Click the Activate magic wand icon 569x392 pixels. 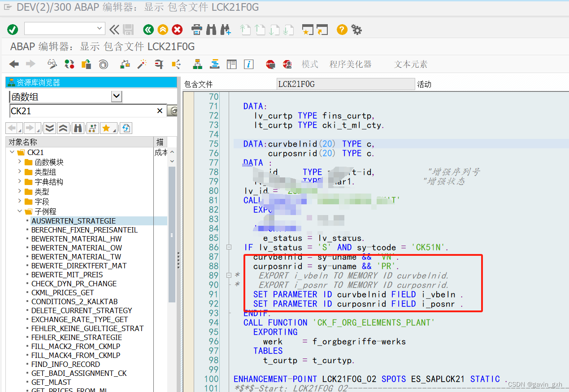(142, 64)
